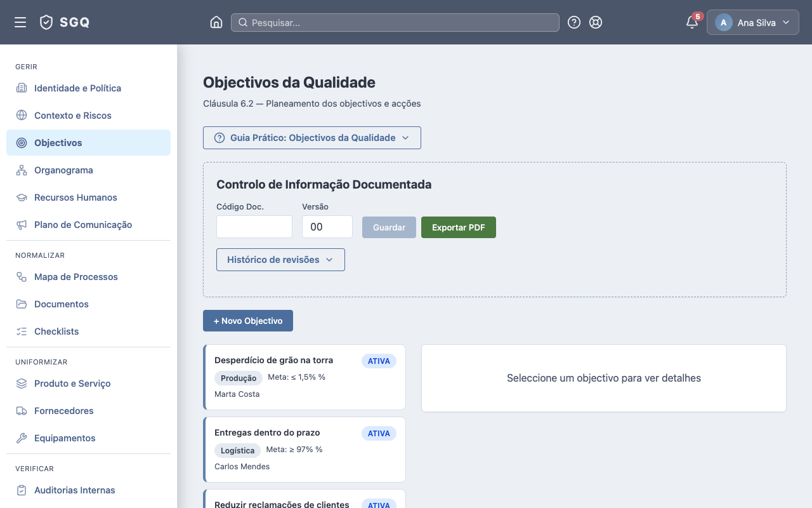Open Auditorias Internas menu item
Screen dimensions: 812x508
coord(89,490)
